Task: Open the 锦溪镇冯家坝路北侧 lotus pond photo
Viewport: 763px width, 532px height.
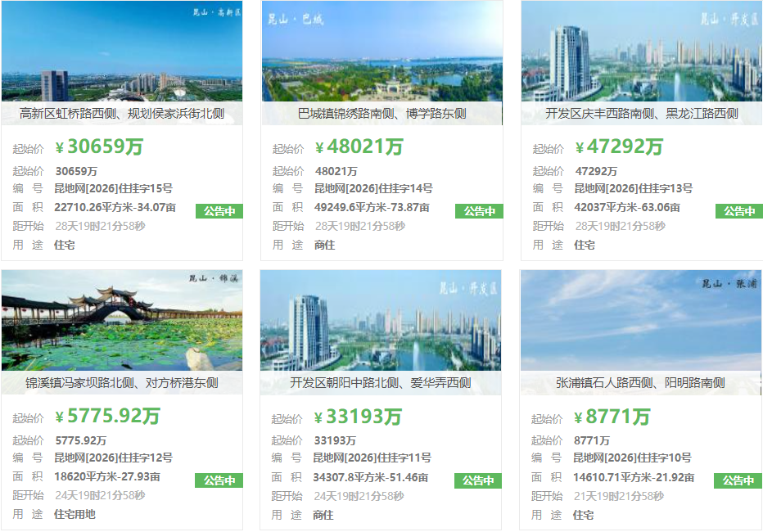Action: [122, 321]
